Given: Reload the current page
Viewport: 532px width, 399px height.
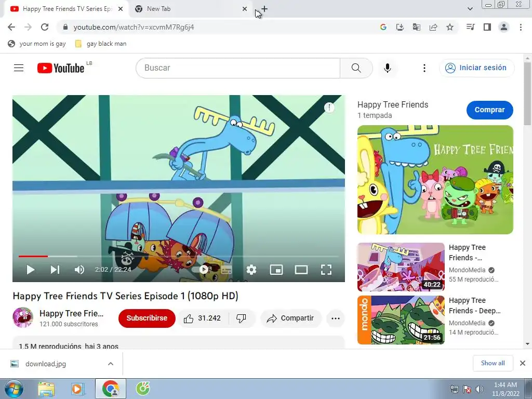Looking at the screenshot, I should coord(45,27).
